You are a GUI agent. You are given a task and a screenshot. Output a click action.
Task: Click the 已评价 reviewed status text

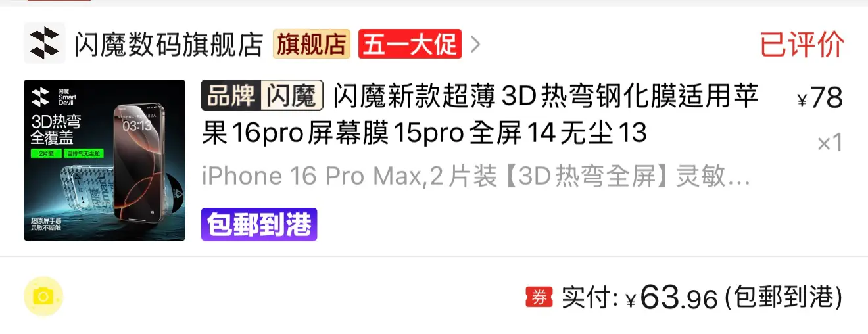pos(802,44)
